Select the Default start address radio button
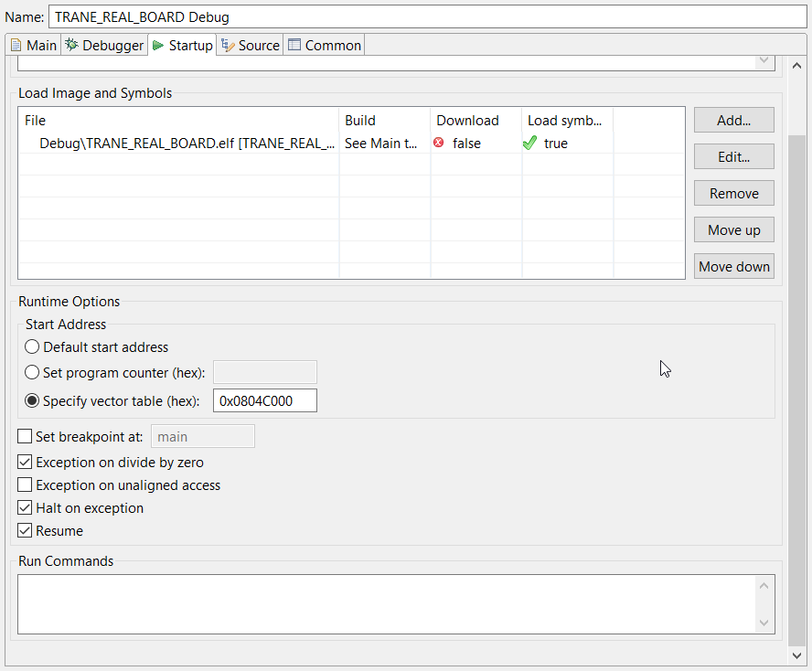Image resolution: width=812 pixels, height=671 pixels. (x=32, y=346)
